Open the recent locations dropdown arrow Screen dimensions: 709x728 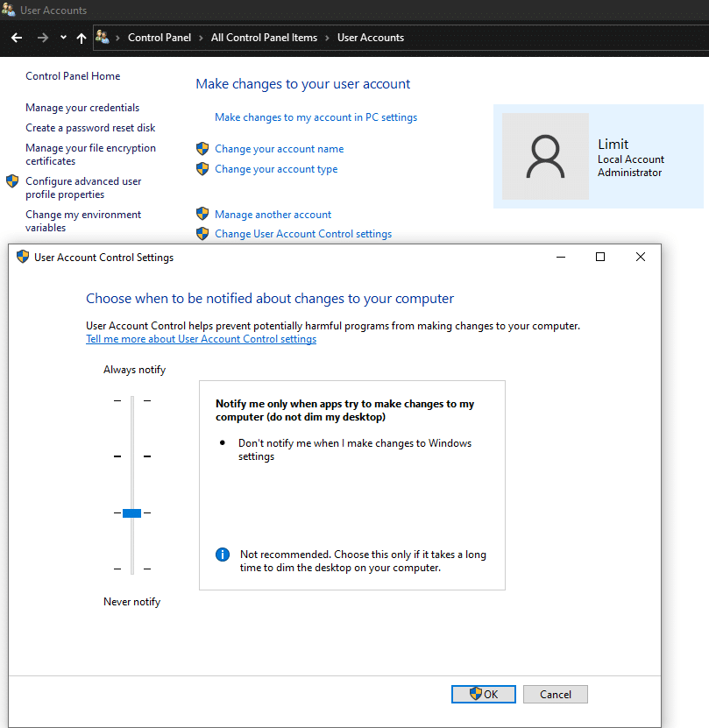click(63, 38)
